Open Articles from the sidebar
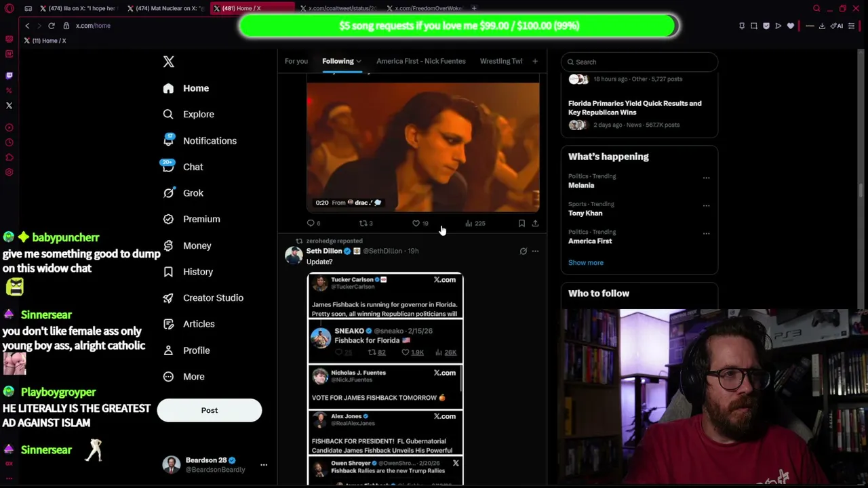This screenshot has height=488, width=868. pyautogui.click(x=189, y=324)
